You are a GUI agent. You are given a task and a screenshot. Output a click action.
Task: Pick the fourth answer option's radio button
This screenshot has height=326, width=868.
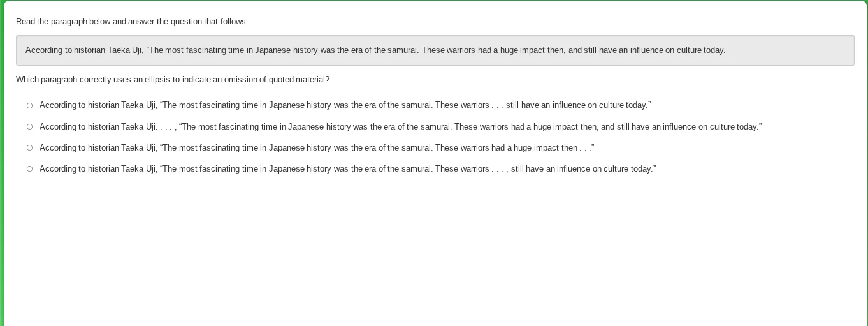click(29, 169)
